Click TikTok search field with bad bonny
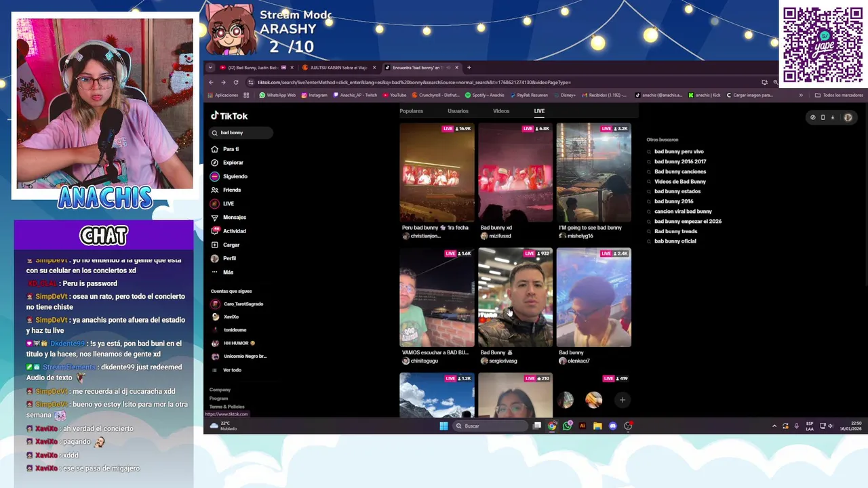 (241, 133)
